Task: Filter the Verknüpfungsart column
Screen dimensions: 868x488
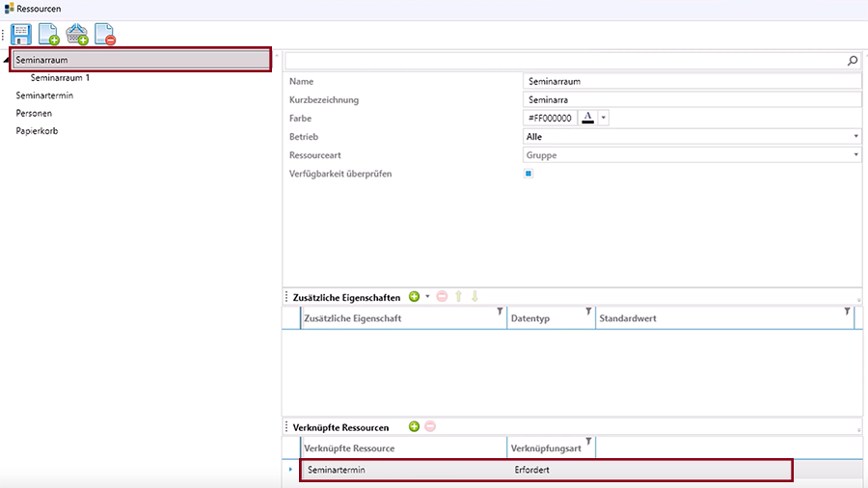Action: [x=588, y=442]
